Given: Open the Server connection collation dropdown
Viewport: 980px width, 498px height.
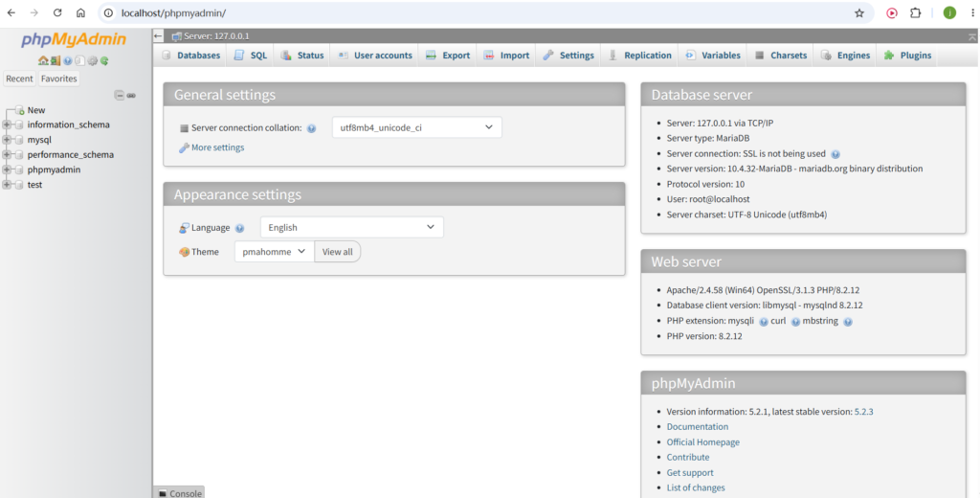Looking at the screenshot, I should [417, 127].
